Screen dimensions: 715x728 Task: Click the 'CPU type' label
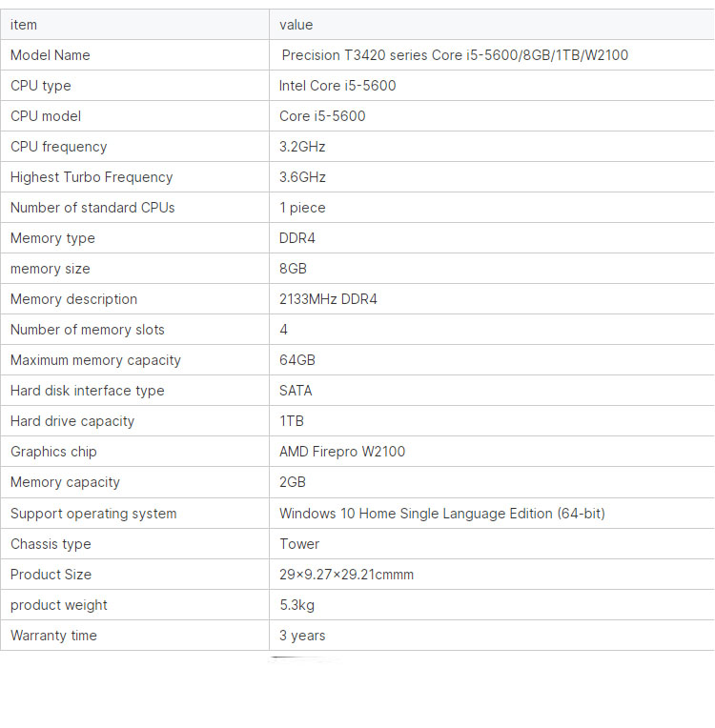[x=40, y=86]
